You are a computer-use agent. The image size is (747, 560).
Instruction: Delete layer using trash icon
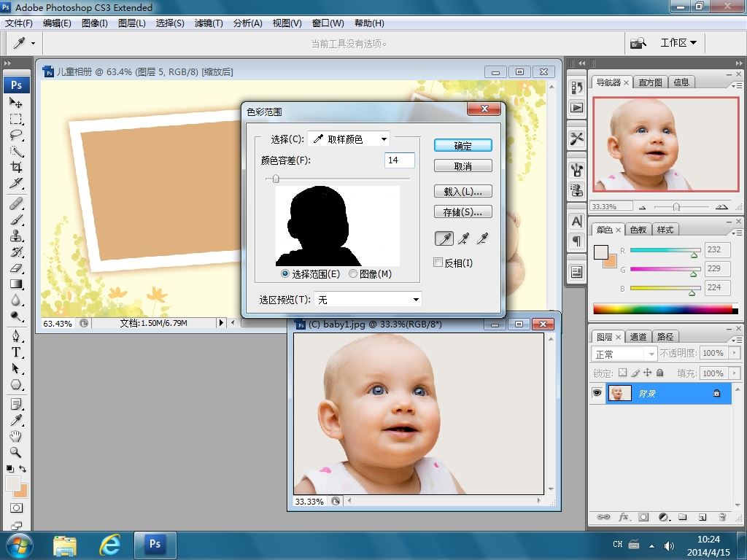722,517
